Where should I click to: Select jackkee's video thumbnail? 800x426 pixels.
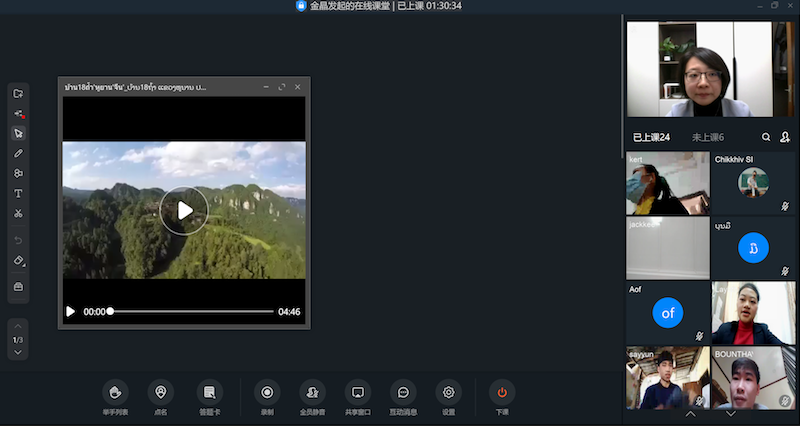668,248
